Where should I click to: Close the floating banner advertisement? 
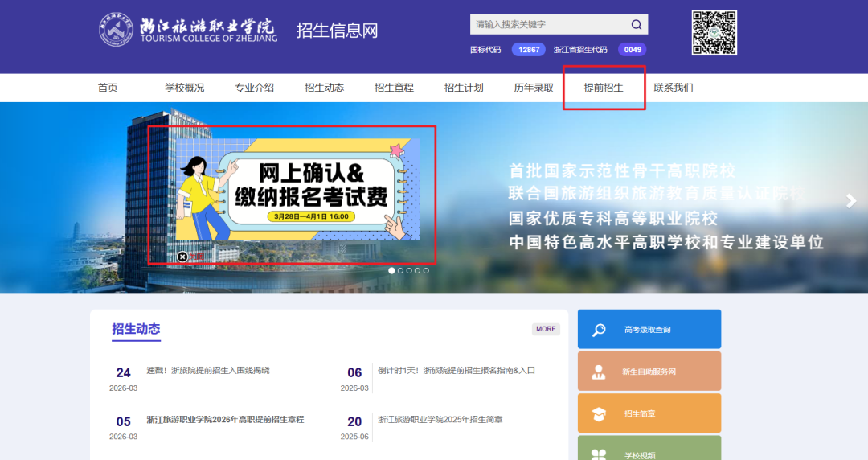[182, 257]
